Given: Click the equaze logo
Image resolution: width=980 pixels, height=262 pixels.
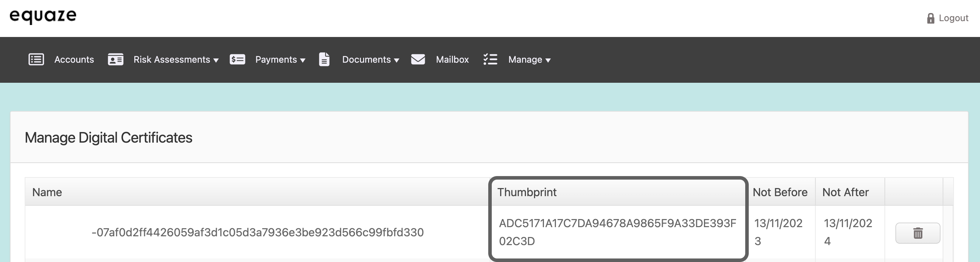Looking at the screenshot, I should [x=43, y=16].
